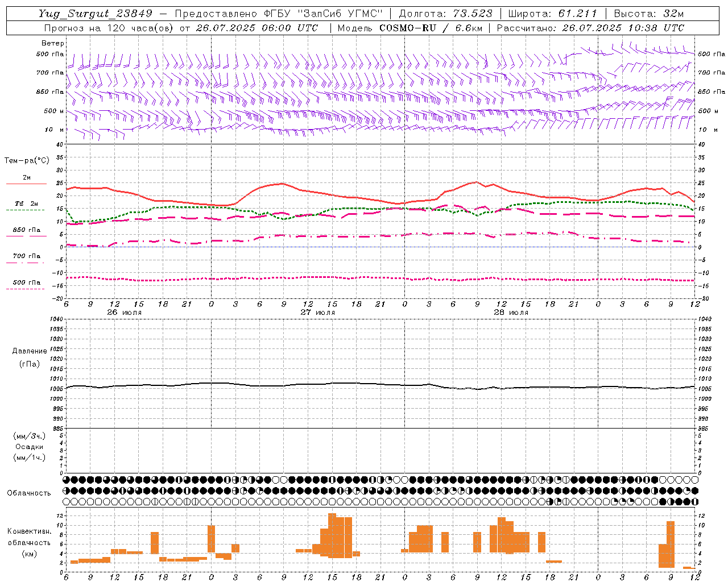
Task: Select the 850 гПа temperature legend label
Action: click(27, 230)
